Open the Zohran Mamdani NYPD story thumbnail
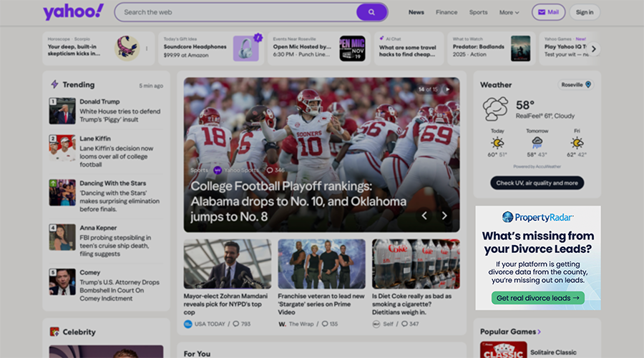Screen dimensions: 644x358 pyautogui.click(x=228, y=264)
